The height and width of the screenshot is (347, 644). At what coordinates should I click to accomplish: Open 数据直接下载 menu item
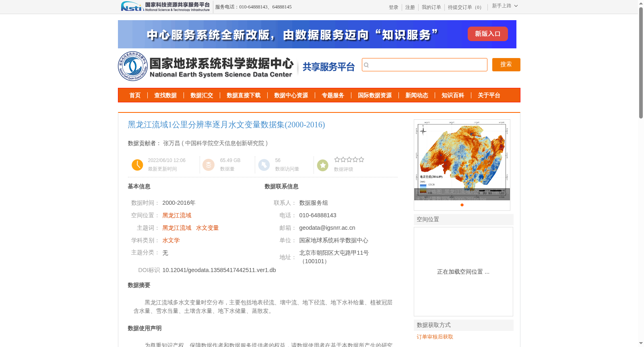pos(244,95)
